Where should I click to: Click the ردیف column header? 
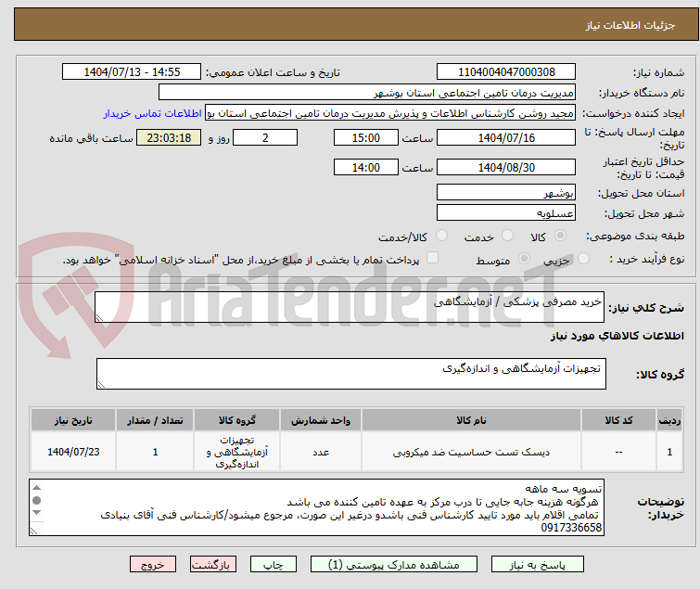(669, 420)
